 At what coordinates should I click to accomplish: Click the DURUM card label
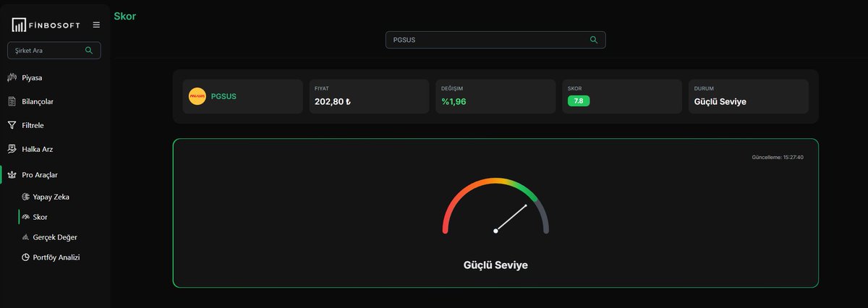(704, 88)
